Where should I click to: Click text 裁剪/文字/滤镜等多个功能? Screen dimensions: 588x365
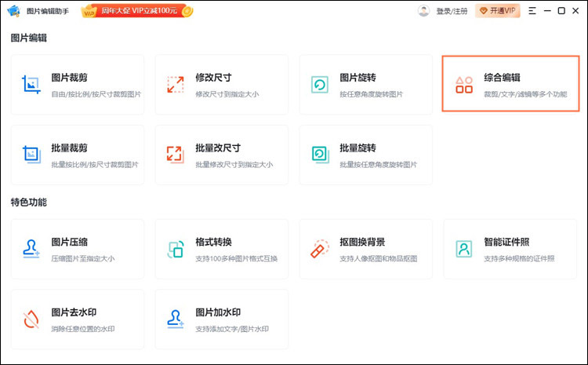pos(525,94)
